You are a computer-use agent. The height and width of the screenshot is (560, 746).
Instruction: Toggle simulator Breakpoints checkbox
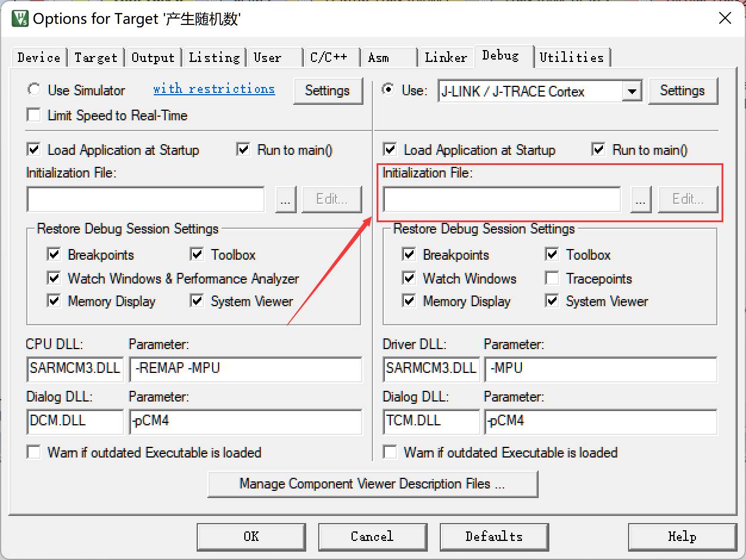coord(54,254)
